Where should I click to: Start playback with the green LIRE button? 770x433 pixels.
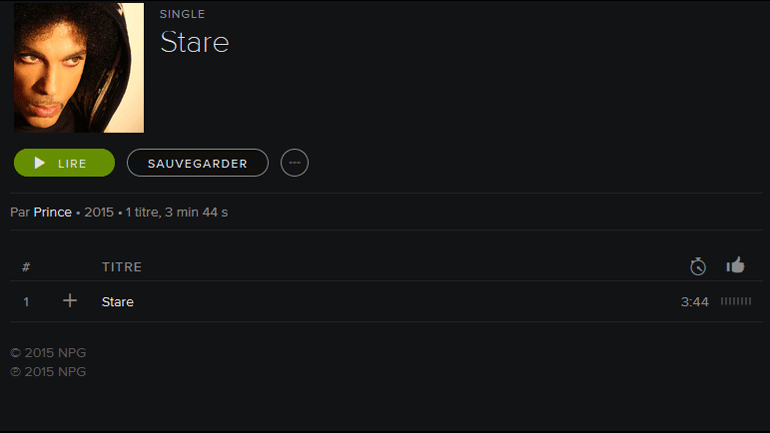click(x=64, y=163)
